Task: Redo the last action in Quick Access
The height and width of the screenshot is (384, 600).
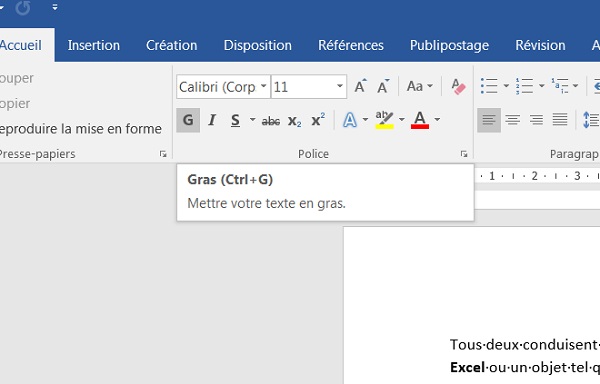Action: [23, 7]
